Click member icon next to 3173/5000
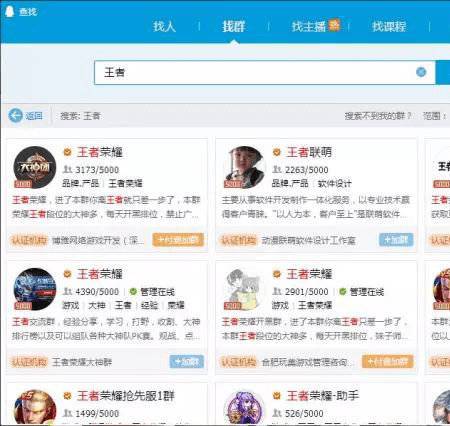 (68, 169)
